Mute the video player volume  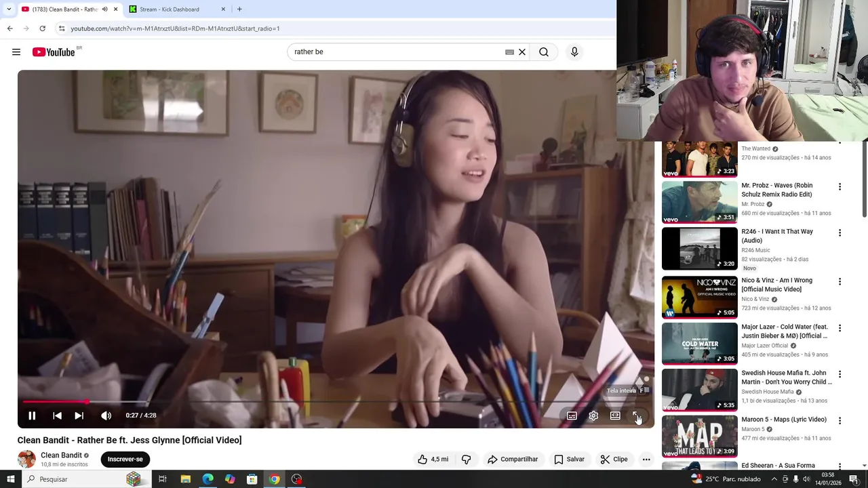tap(106, 415)
